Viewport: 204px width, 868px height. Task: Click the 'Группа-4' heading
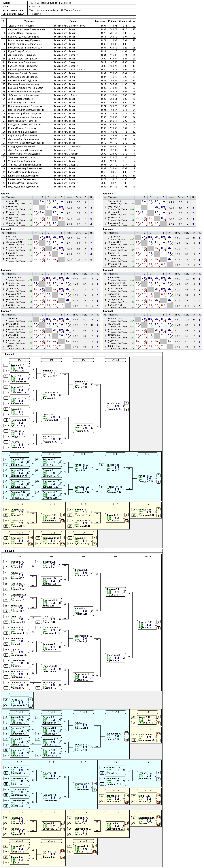[x=108, y=229]
